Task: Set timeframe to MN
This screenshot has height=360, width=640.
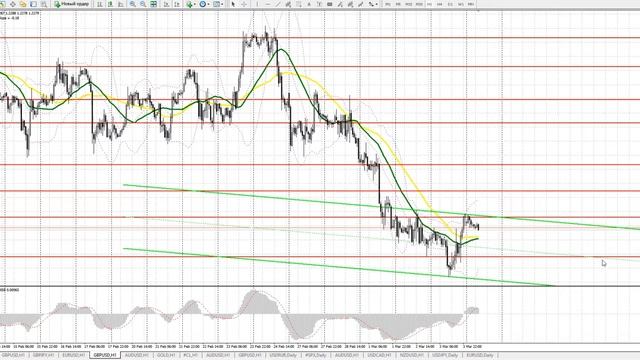Action: [471, 4]
